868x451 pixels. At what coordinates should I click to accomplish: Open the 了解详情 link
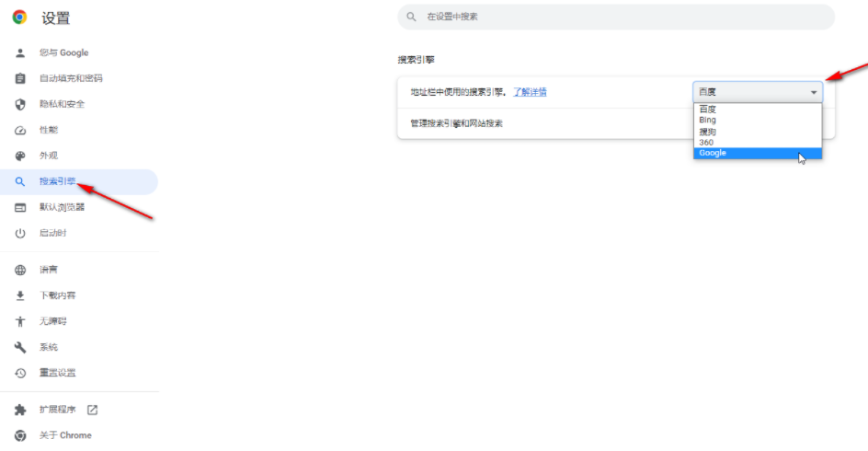[530, 92]
